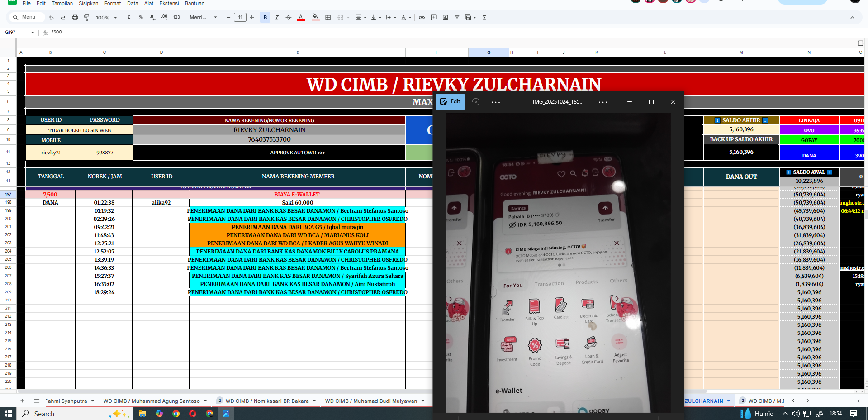Switch to WD CIMB / Muhammad Agung Santoso tab

152,401
